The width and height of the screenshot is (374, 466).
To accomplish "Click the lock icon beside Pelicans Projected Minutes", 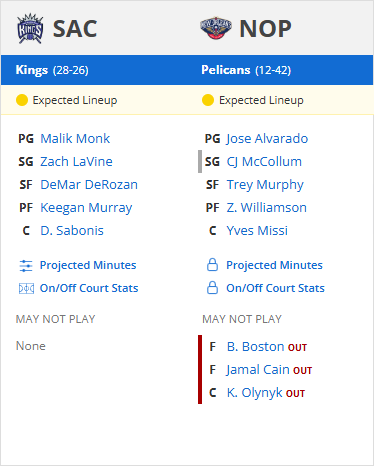I will pyautogui.click(x=212, y=265).
